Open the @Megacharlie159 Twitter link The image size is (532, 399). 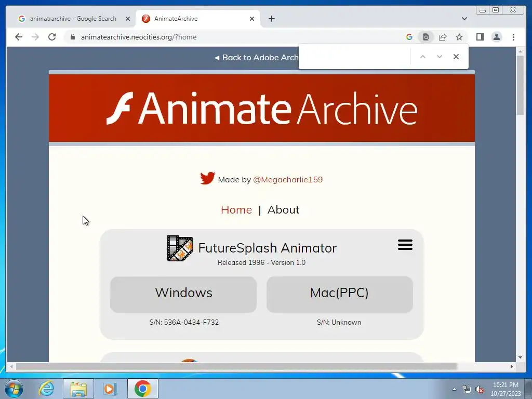tap(288, 179)
